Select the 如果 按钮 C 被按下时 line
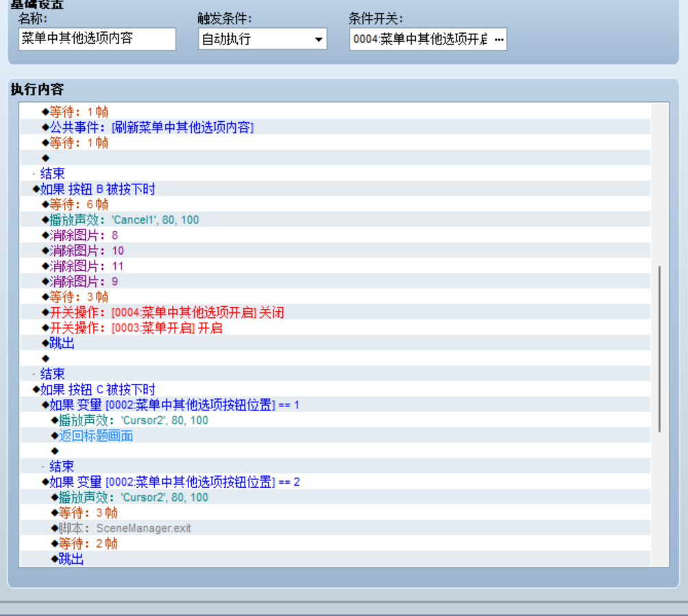This screenshot has width=688, height=616. pyautogui.click(x=335, y=390)
